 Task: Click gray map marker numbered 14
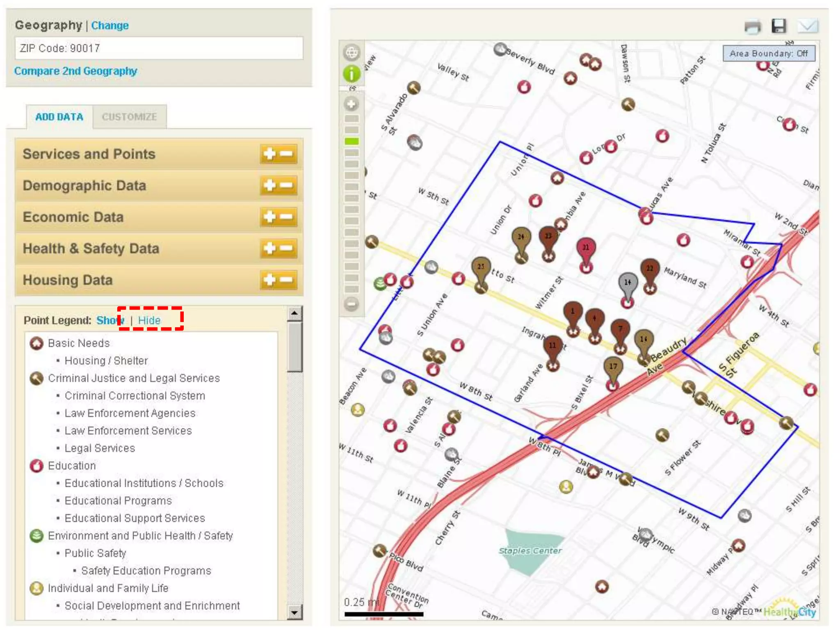point(628,283)
